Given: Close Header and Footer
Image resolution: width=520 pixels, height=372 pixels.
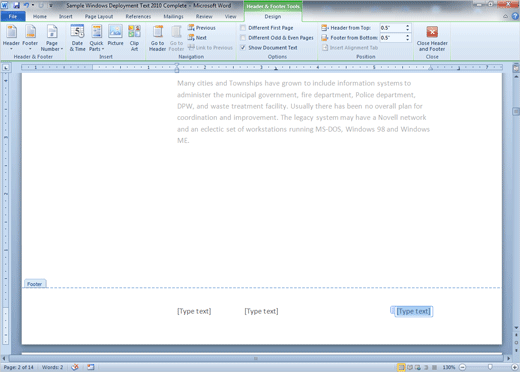Looking at the screenshot, I should 432,38.
